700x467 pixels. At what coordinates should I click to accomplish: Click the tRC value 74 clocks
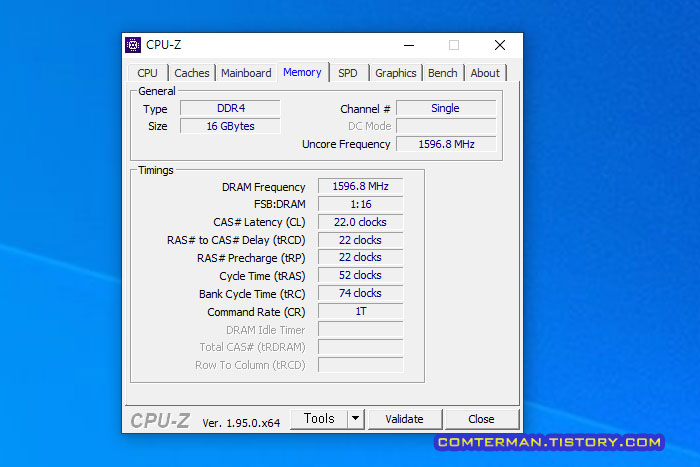click(x=360, y=293)
